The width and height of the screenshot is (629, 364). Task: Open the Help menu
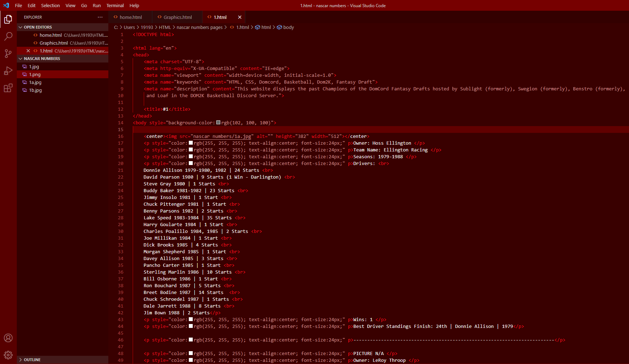click(134, 5)
